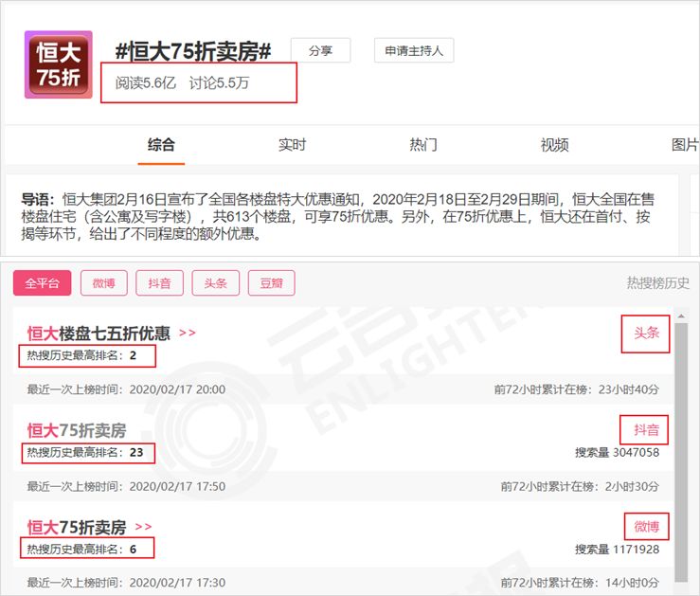Screen dimensions: 700x596
Task: Select the 全平台 platform filter
Action: pos(42,283)
